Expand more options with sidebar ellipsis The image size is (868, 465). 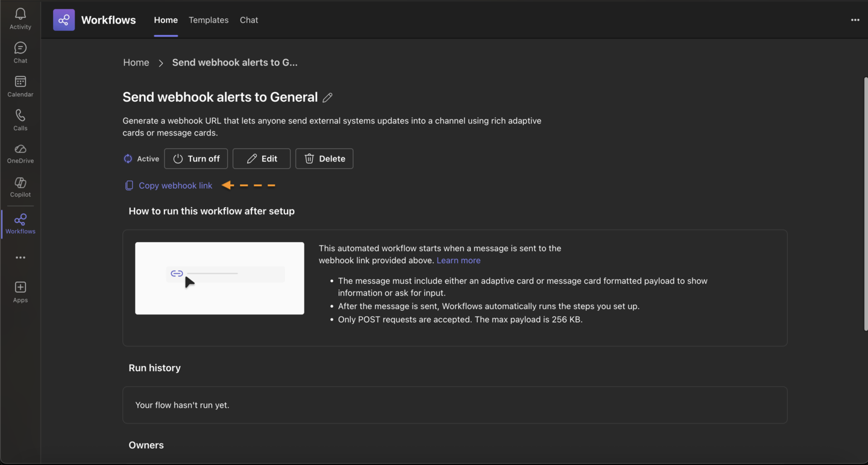click(x=20, y=257)
